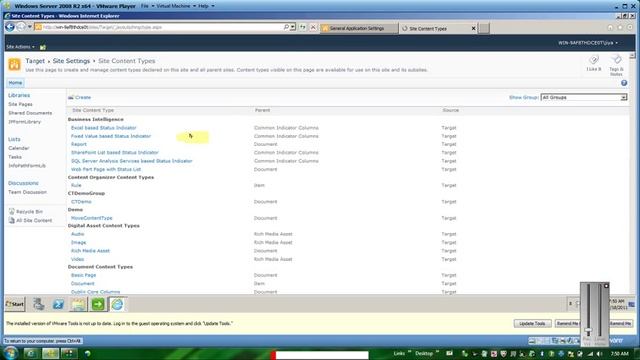Open Windows Explorer folder in guest taskbar

[x=78, y=304]
